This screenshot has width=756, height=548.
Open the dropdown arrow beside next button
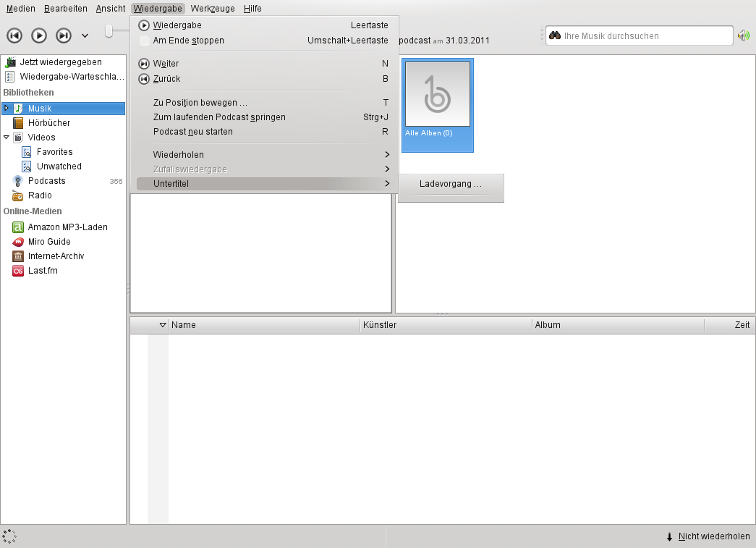[85, 35]
